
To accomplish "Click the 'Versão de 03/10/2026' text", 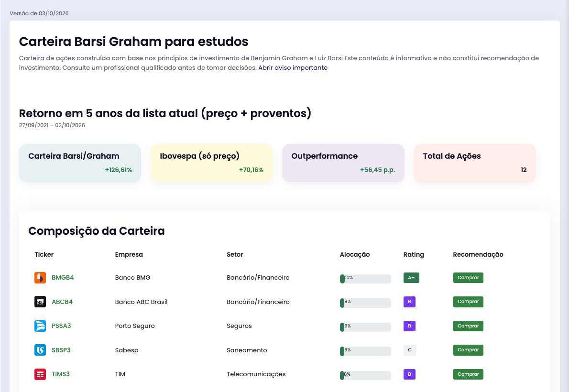I will [39, 13].
